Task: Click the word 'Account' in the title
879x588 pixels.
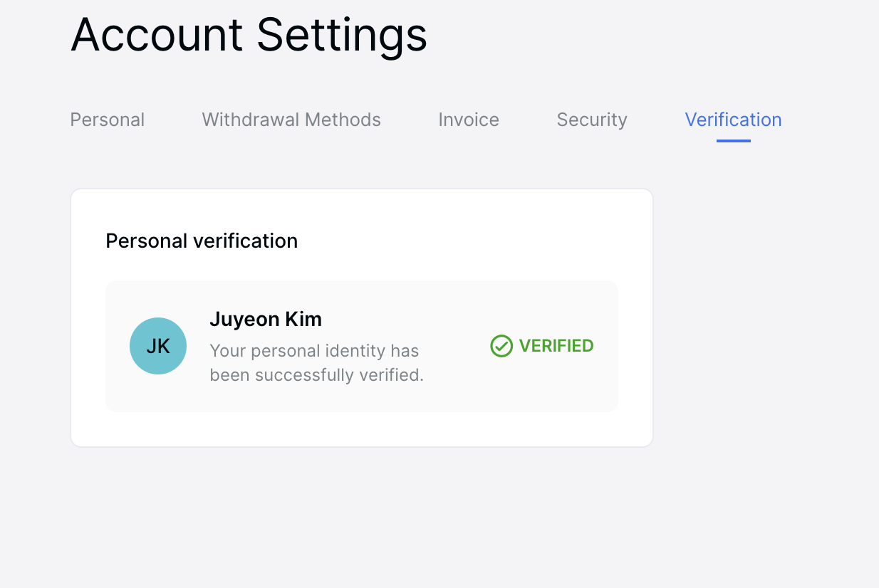Action: pos(157,33)
